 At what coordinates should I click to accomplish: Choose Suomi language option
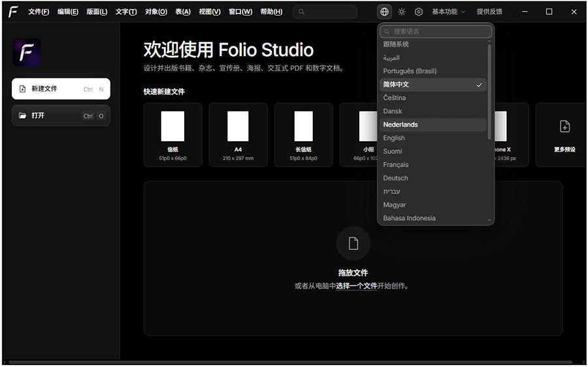(433, 152)
